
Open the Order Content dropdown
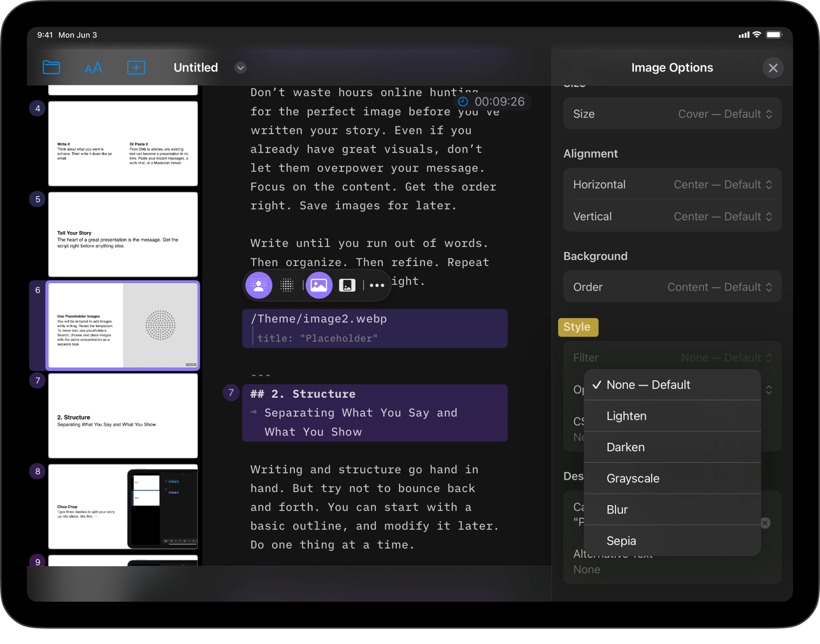672,287
